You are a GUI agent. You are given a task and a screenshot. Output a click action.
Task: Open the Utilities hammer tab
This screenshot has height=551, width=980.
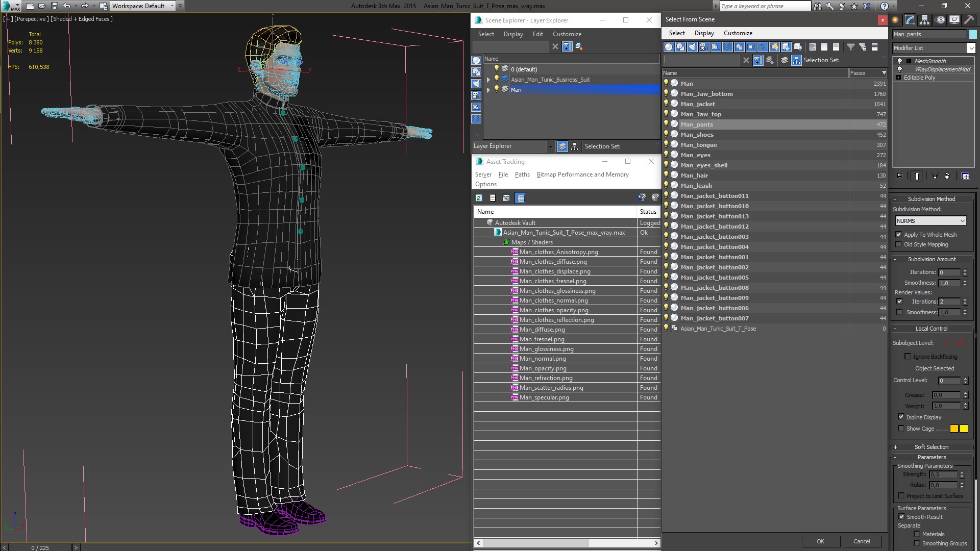969,20
